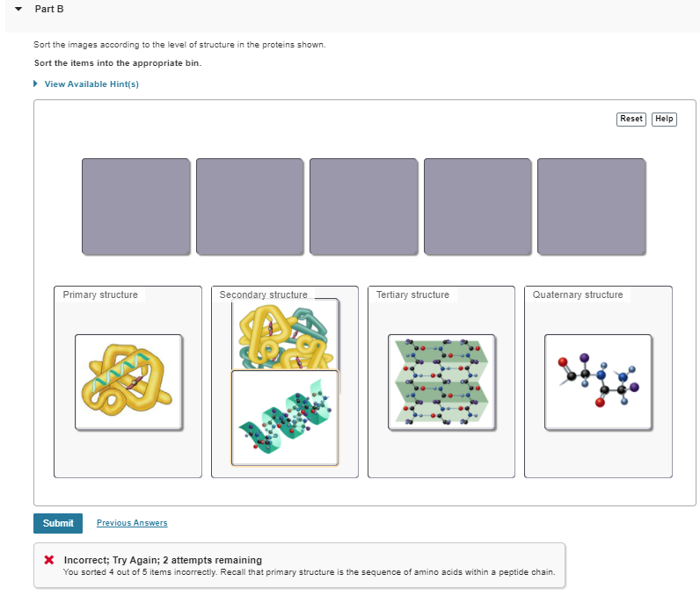
Task: Click the middle empty gray item slot
Action: [x=364, y=207]
